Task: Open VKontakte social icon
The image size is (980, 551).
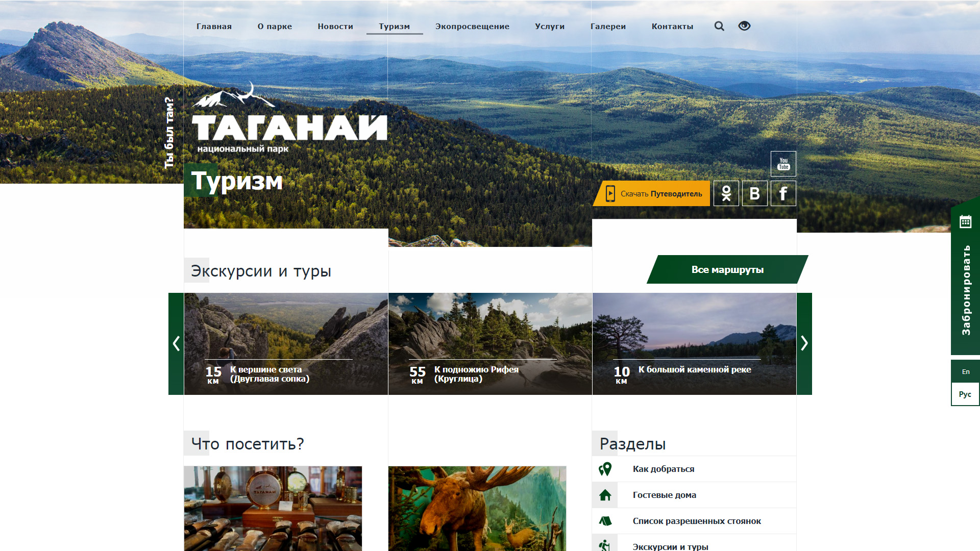Action: point(754,193)
